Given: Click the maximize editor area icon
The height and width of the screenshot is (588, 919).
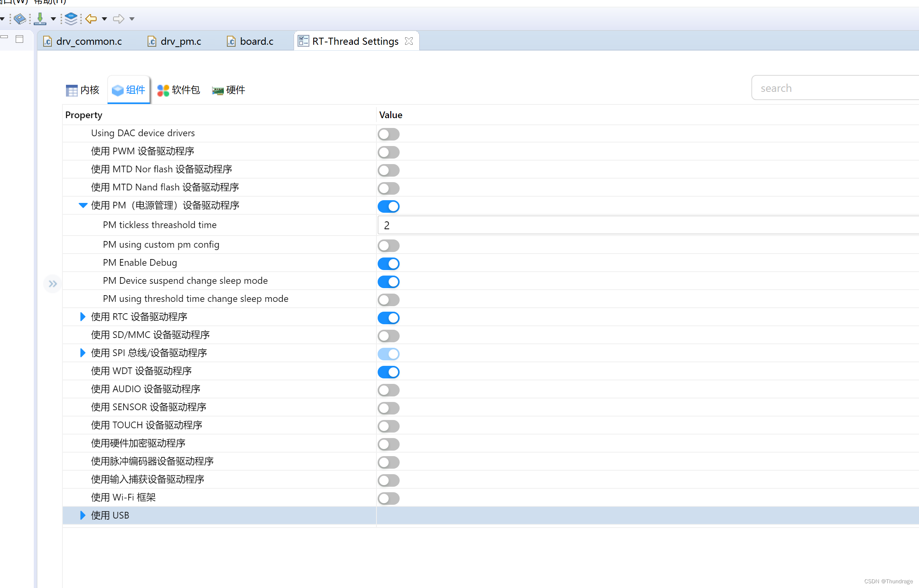Looking at the screenshot, I should (x=20, y=39).
